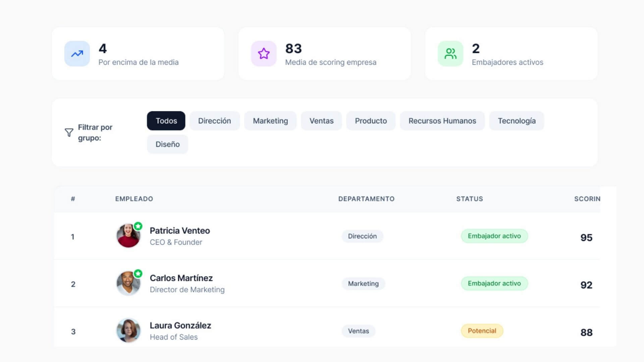
Task: Filter by Recursos Humanos group
Action: point(442,121)
